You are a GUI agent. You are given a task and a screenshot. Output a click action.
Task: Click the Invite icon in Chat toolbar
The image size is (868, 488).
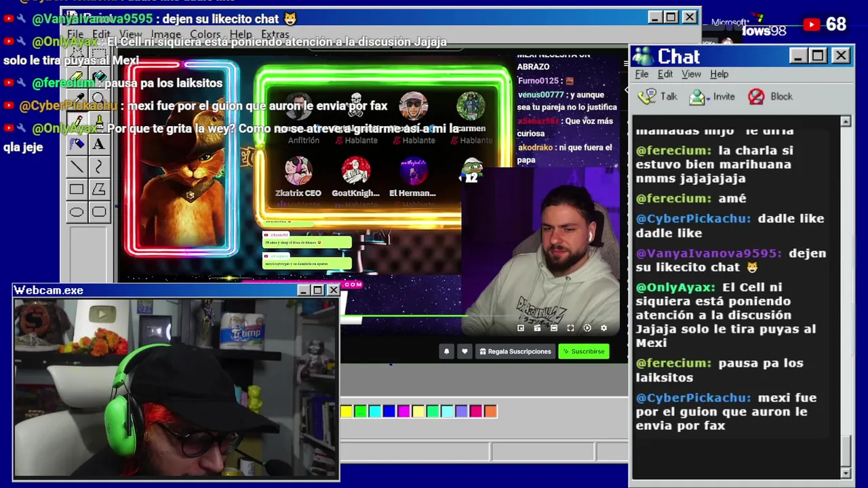point(697,97)
